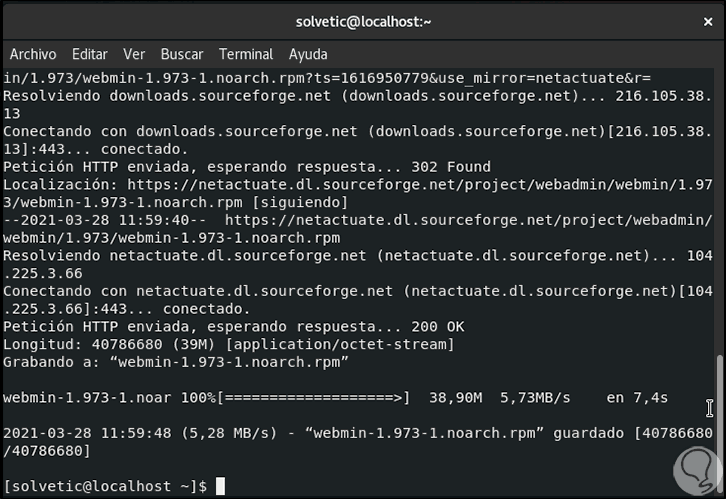Open the Editar menu
727x499 pixels.
coord(90,54)
